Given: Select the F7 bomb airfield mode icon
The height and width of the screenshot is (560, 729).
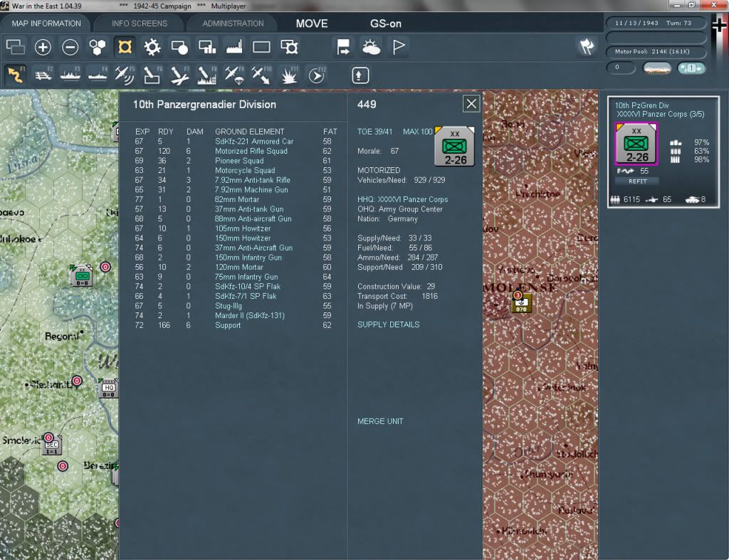Looking at the screenshot, I should 179,75.
